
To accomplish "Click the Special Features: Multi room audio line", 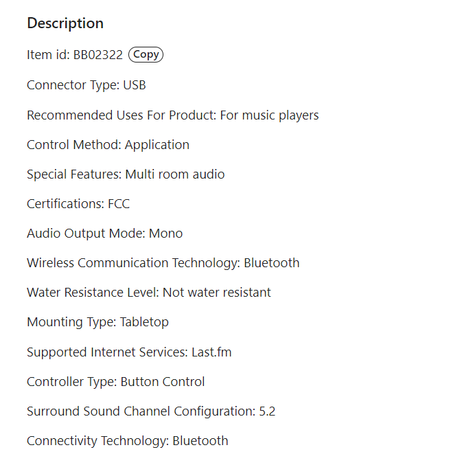I will coord(126,174).
